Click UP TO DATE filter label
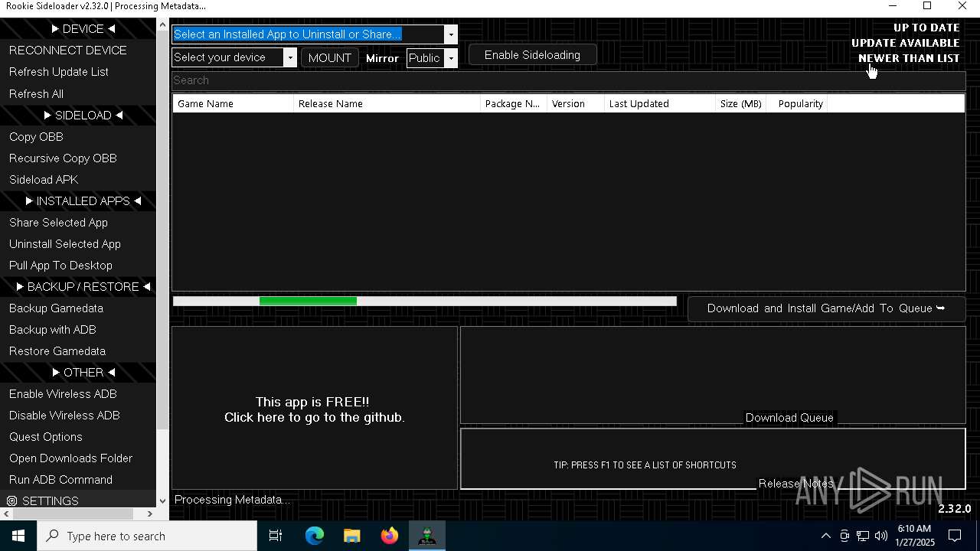The image size is (980, 551). tap(926, 28)
